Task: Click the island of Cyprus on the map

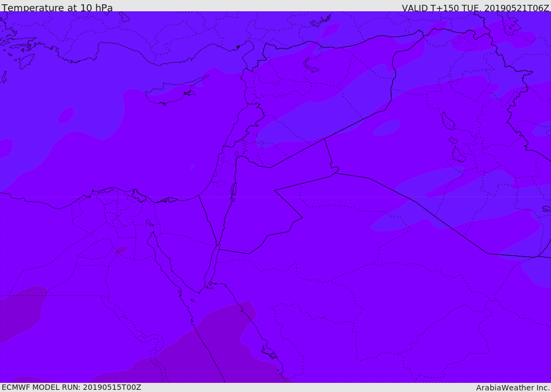Action: (173, 92)
